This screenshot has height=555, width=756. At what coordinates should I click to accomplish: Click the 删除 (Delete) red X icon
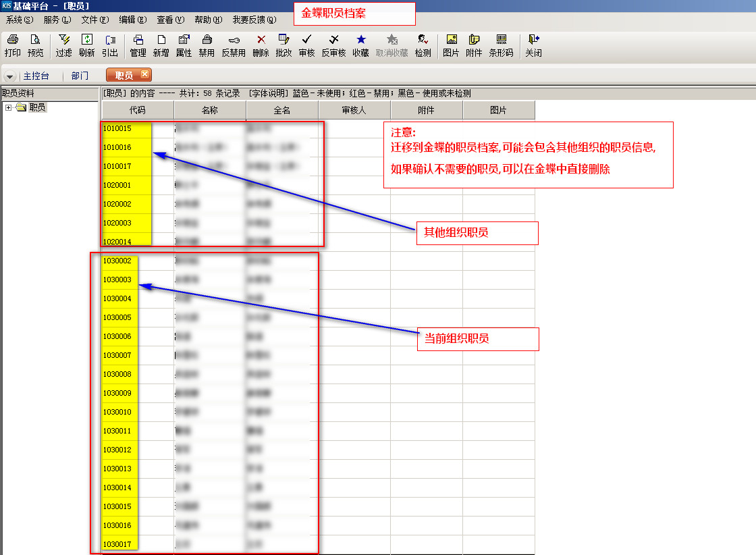[261, 45]
